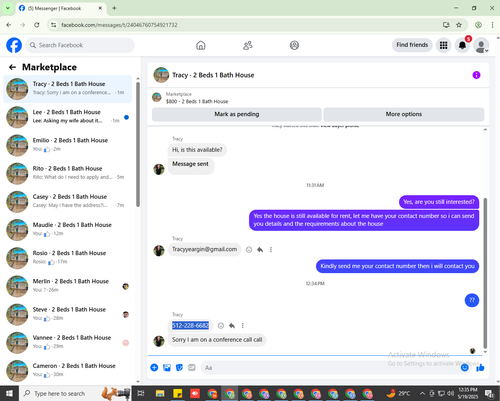500x401 pixels.
Task: View site information icon in address bar
Action: pos(53,25)
